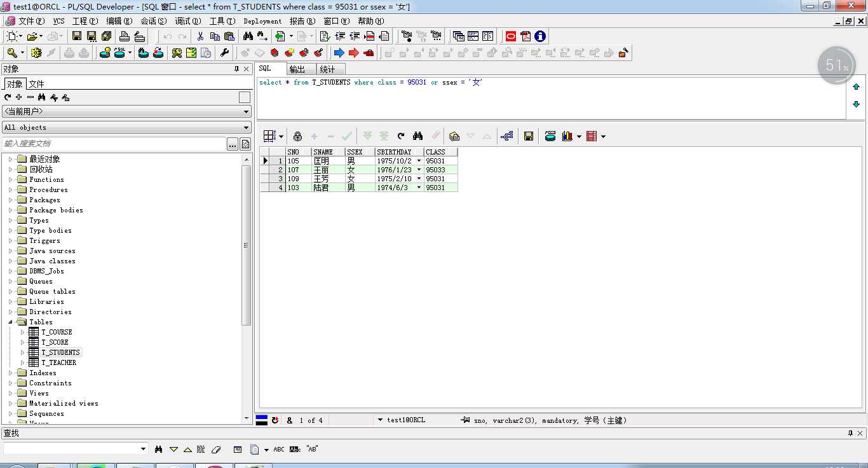Click the red Oracle icon in toolbar
This screenshot has width=868, height=468.
point(511,36)
